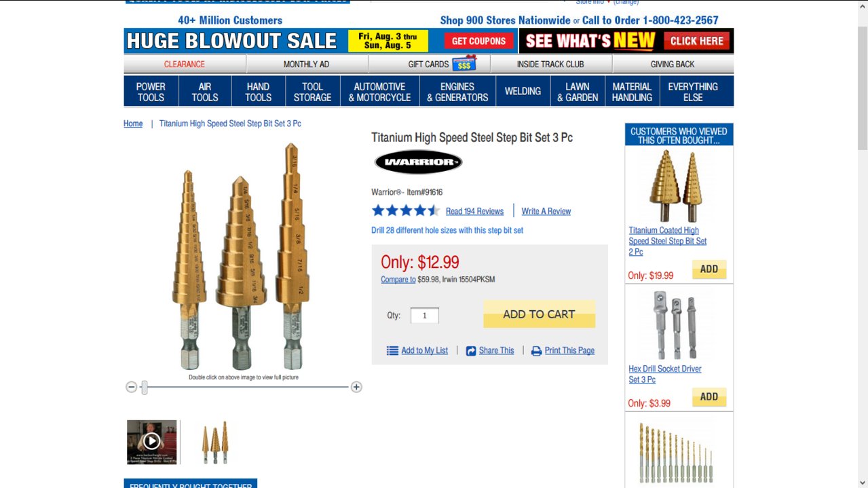The image size is (868, 488).
Task: Open Read 194 Reviews link
Action: [x=474, y=211]
